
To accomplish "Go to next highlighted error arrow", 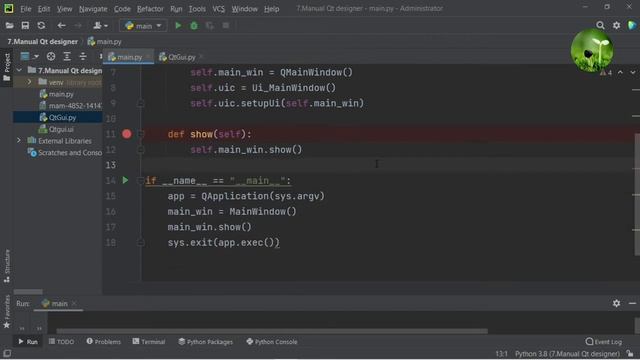I will pyautogui.click(x=633, y=72).
